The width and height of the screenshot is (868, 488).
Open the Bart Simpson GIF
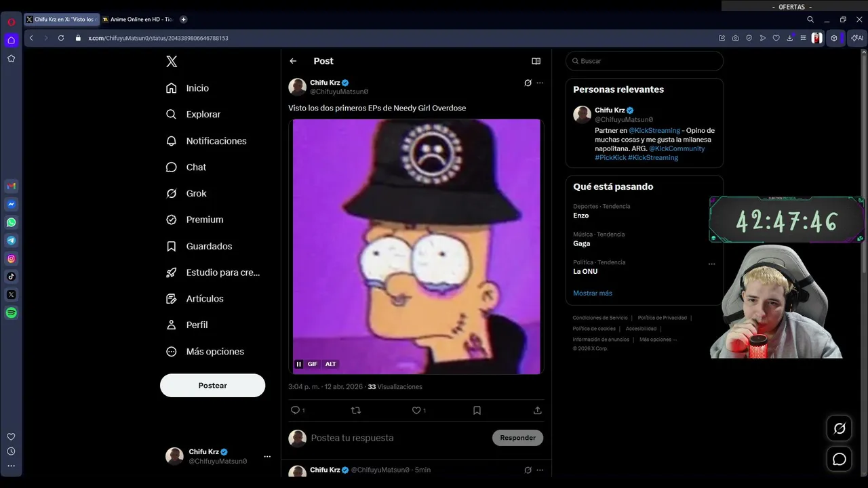click(x=416, y=247)
